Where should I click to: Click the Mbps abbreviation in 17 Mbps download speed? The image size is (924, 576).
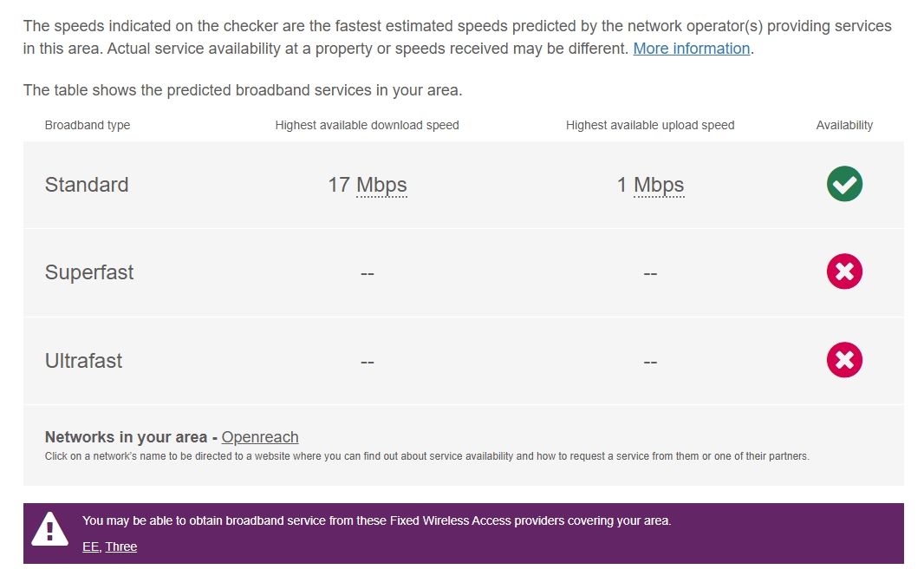coord(381,185)
